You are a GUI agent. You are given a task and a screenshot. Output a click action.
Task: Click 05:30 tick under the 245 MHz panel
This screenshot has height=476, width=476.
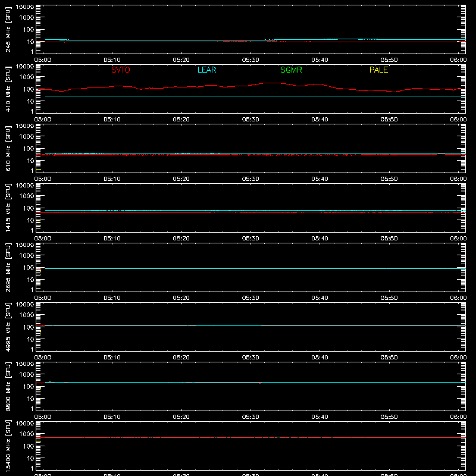250,60
